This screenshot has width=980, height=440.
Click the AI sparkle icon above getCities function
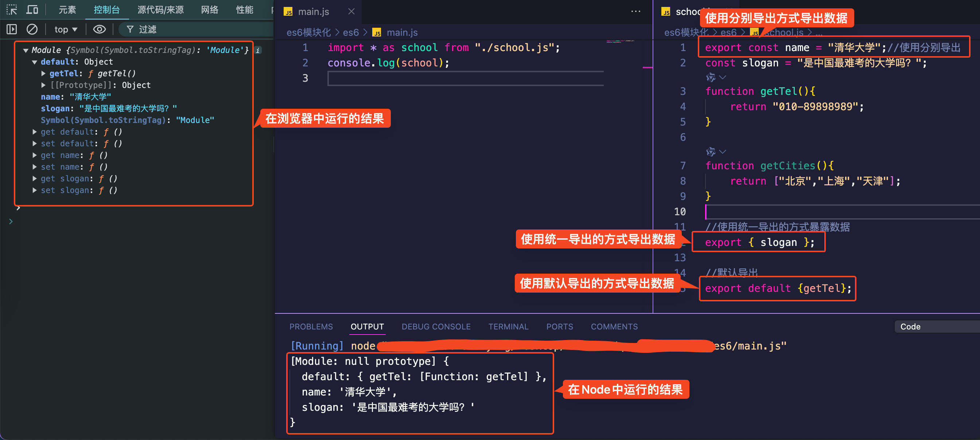click(711, 152)
